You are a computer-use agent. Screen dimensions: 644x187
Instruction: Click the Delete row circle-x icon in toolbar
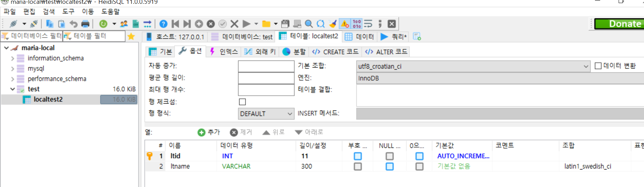tap(211, 24)
